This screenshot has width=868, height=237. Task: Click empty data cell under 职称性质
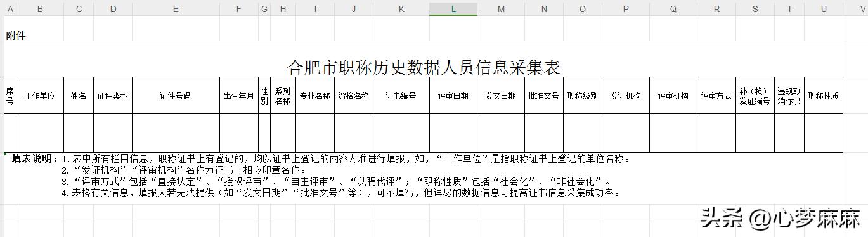pyautogui.click(x=824, y=133)
